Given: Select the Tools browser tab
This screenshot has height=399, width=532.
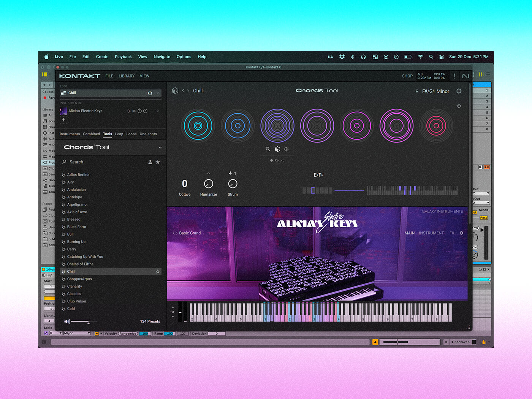Looking at the screenshot, I should (x=108, y=134).
